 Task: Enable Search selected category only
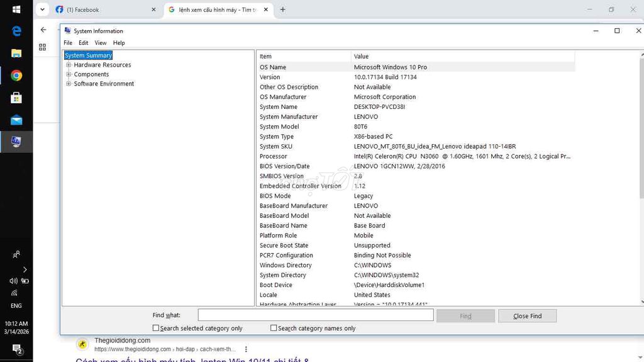coord(156,328)
